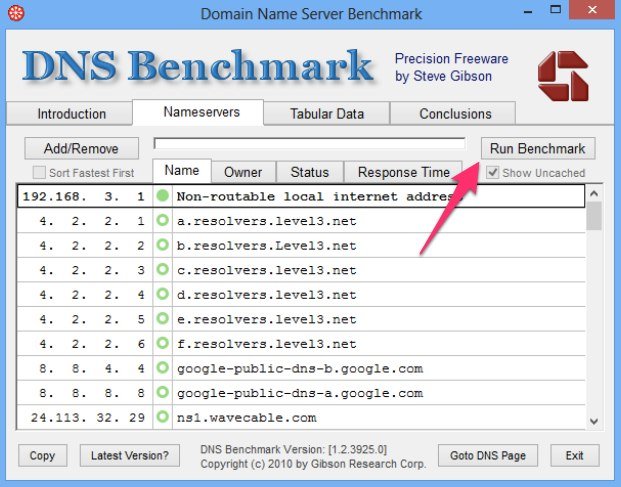
Task: Click the benchmark progress bar
Action: pyautogui.click(x=309, y=143)
